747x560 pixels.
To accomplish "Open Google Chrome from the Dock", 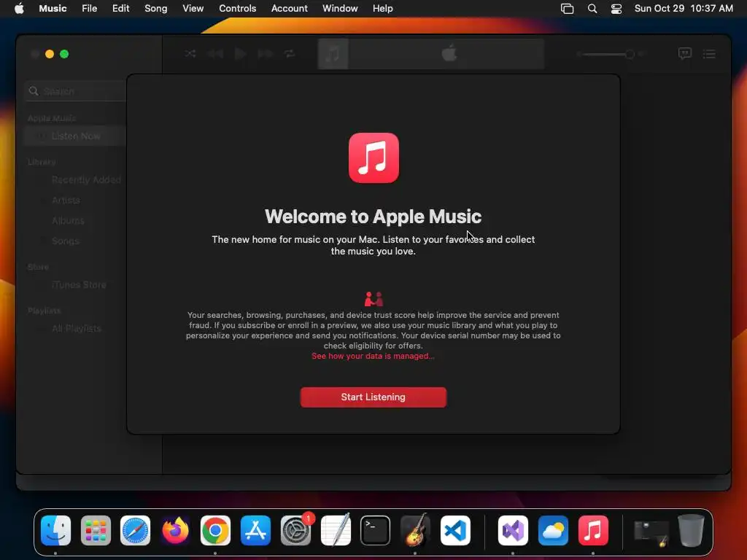I will (215, 530).
